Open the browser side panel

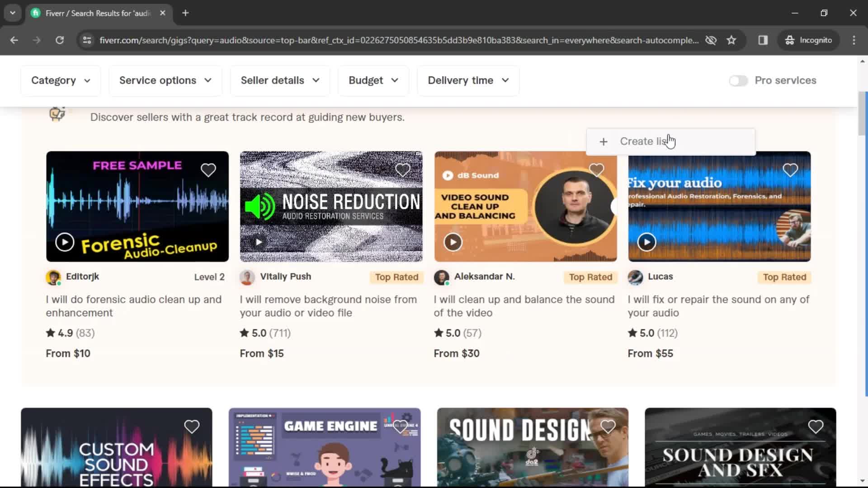pos(763,40)
